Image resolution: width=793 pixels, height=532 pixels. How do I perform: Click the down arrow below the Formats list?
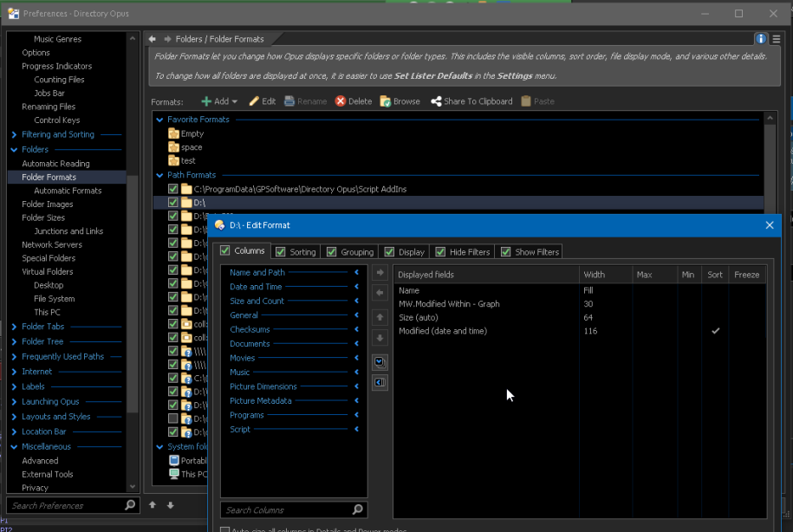(x=171, y=504)
